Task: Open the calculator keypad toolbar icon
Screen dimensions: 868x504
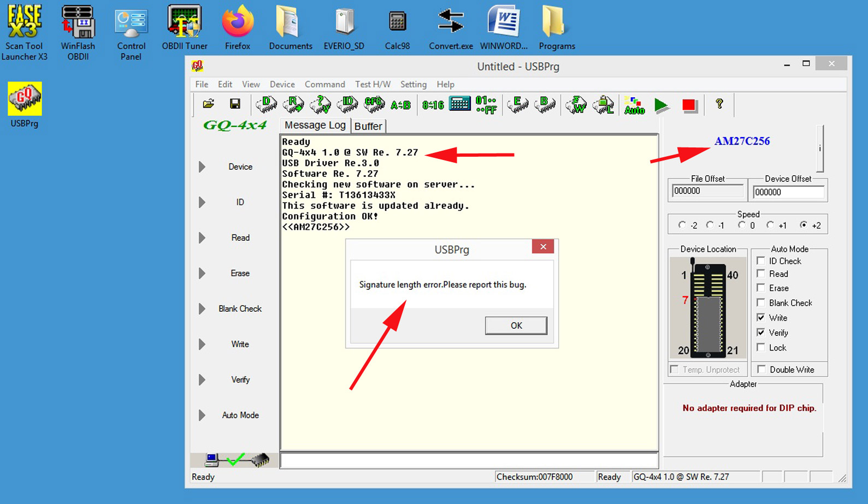Action: pyautogui.click(x=459, y=103)
